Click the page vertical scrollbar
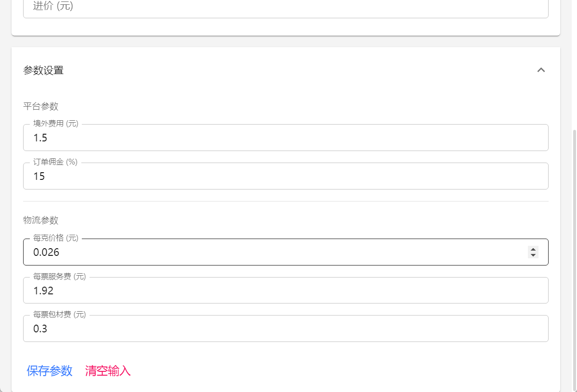 point(573,260)
